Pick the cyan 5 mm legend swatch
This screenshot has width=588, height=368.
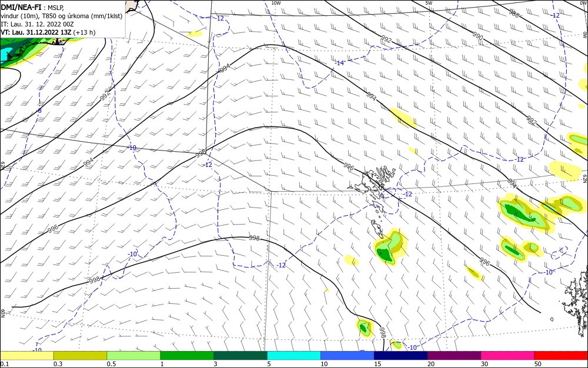[x=294, y=356]
